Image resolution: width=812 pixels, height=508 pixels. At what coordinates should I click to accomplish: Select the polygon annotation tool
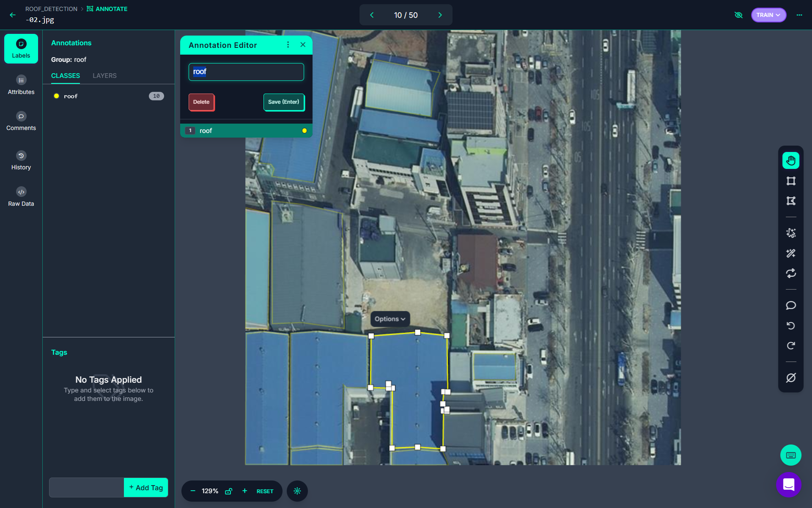790,201
